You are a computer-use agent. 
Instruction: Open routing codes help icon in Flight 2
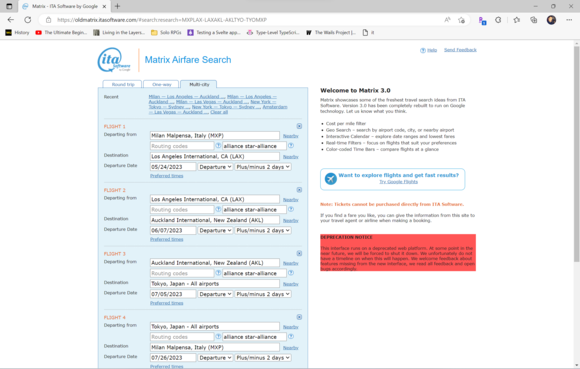[x=218, y=209]
